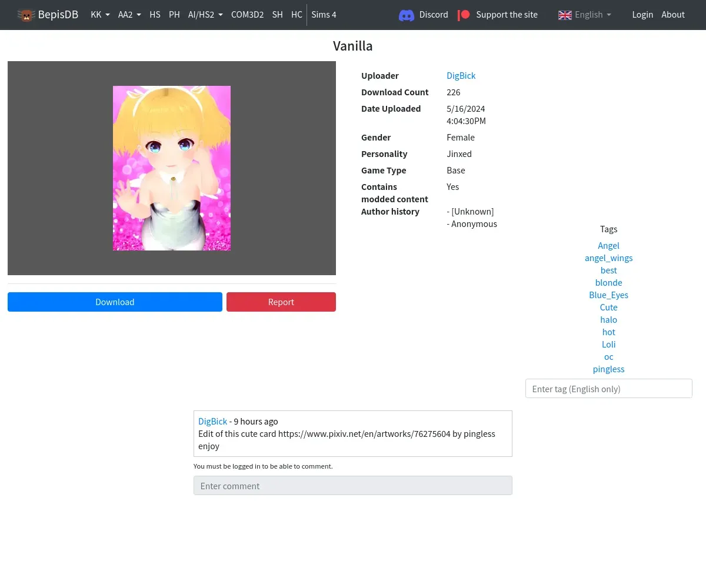Click the UK flag language icon
This screenshot has width=706, height=588.
pos(565,15)
